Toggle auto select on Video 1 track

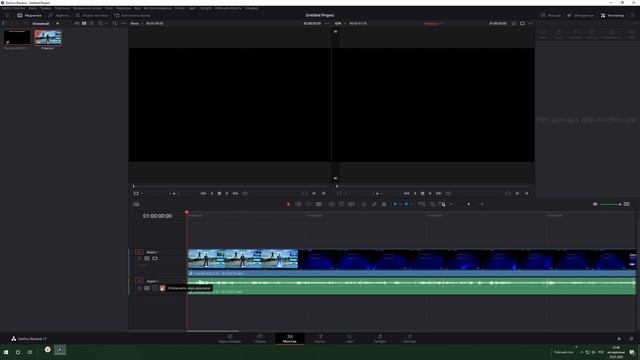(x=147, y=258)
